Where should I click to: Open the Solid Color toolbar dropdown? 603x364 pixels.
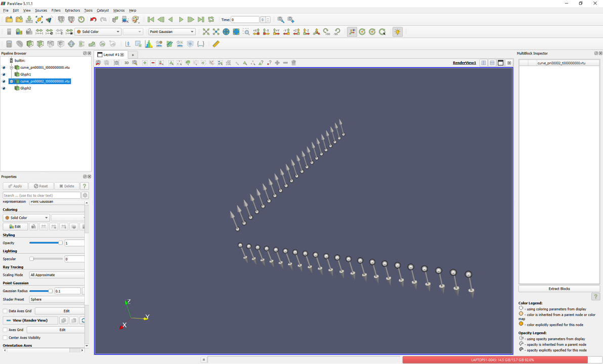(x=98, y=32)
